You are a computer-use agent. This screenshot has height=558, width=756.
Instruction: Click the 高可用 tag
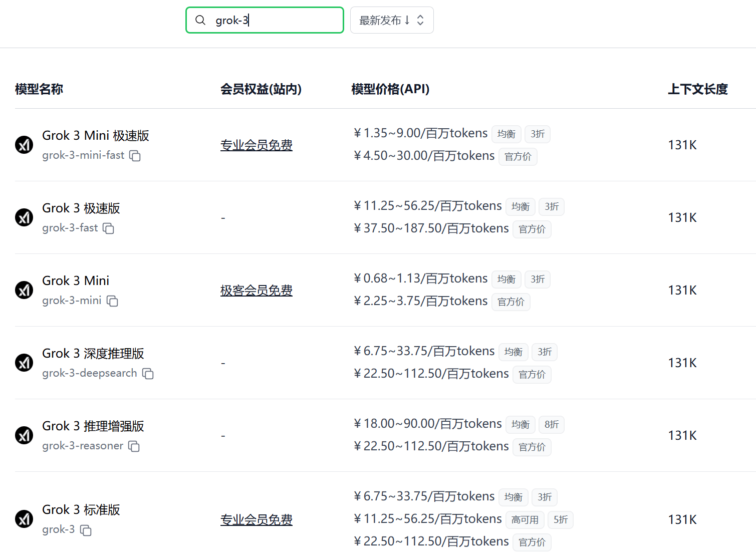(x=525, y=520)
